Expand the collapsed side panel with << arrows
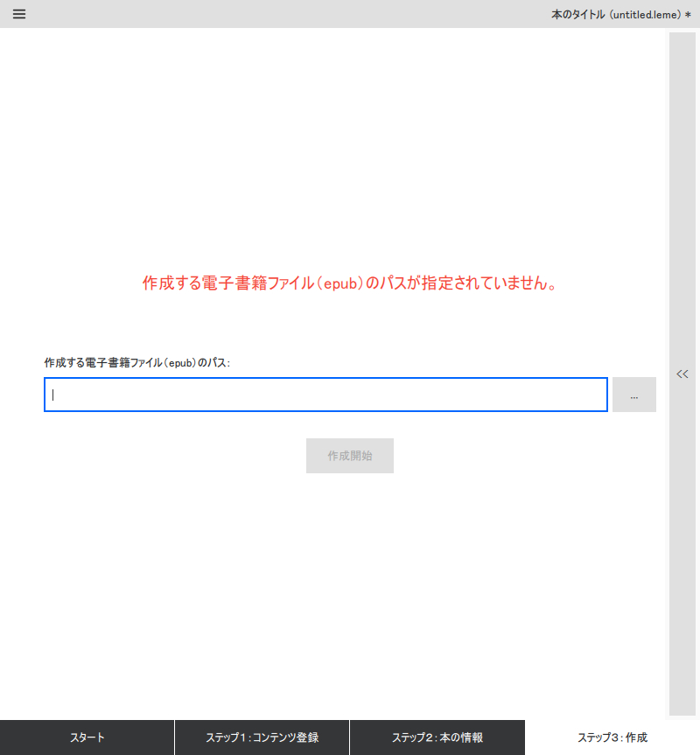700x755 pixels. point(682,374)
